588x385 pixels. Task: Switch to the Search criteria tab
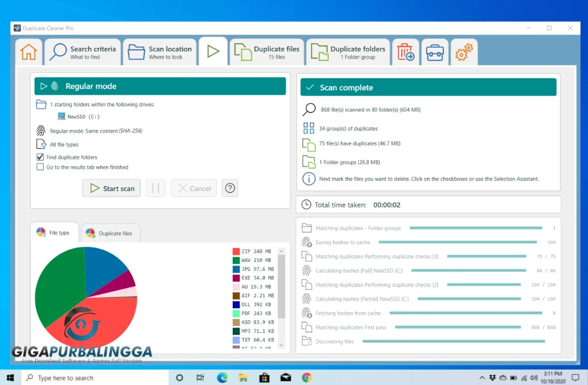point(84,52)
